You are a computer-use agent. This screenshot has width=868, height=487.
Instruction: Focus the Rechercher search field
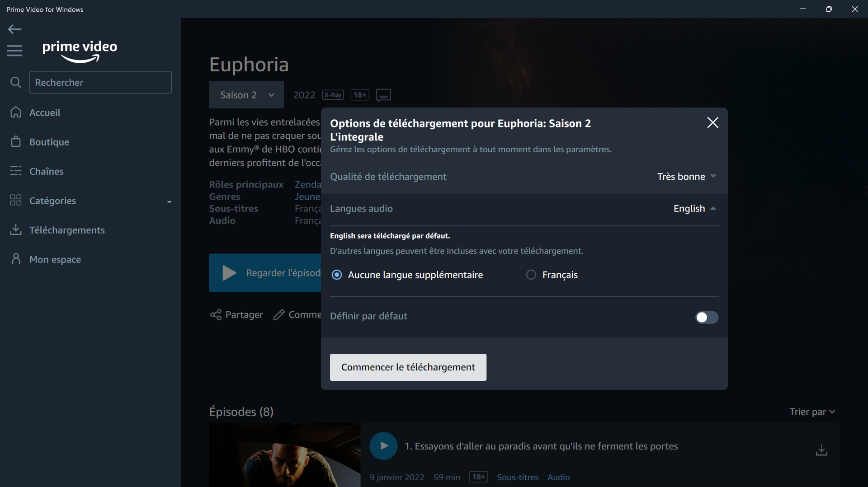(100, 82)
